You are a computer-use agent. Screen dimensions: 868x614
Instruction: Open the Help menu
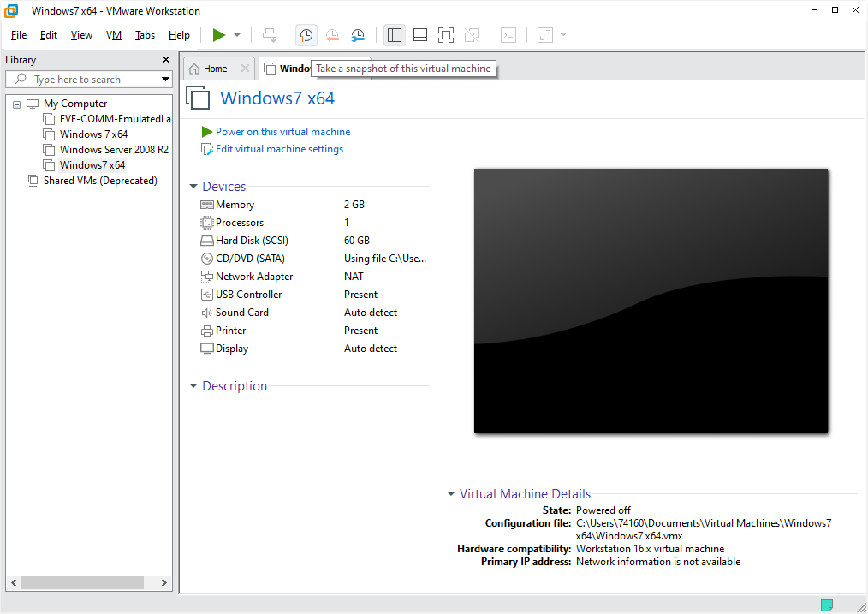tap(179, 35)
